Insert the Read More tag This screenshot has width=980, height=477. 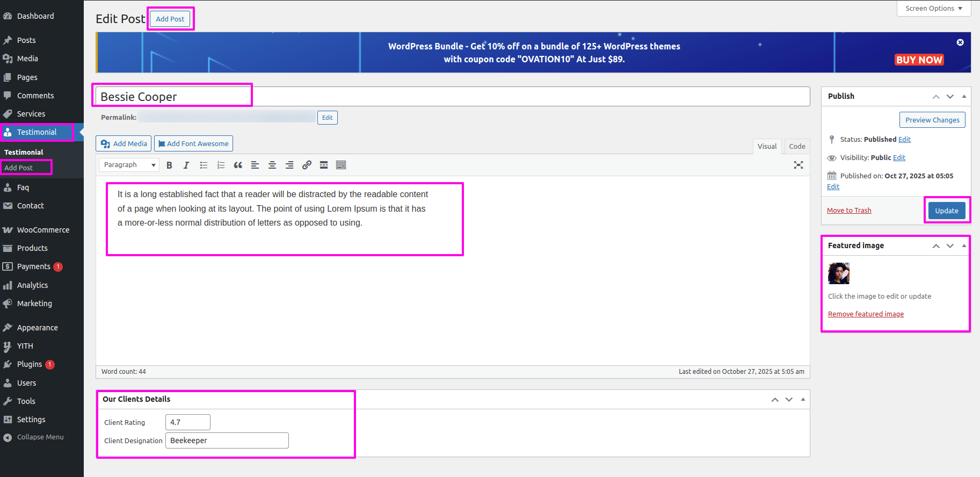[x=324, y=165]
